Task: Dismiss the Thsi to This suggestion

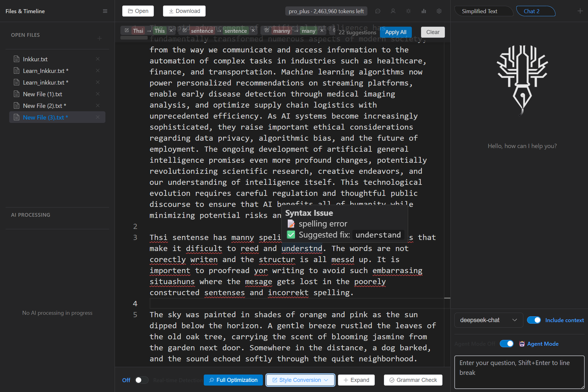Action: click(171, 30)
